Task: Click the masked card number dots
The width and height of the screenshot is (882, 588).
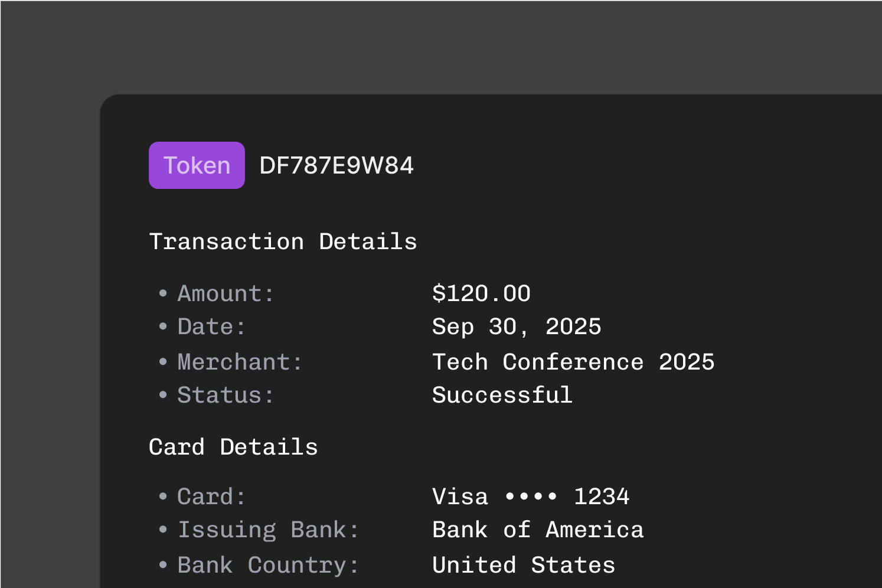Action: pos(531,497)
